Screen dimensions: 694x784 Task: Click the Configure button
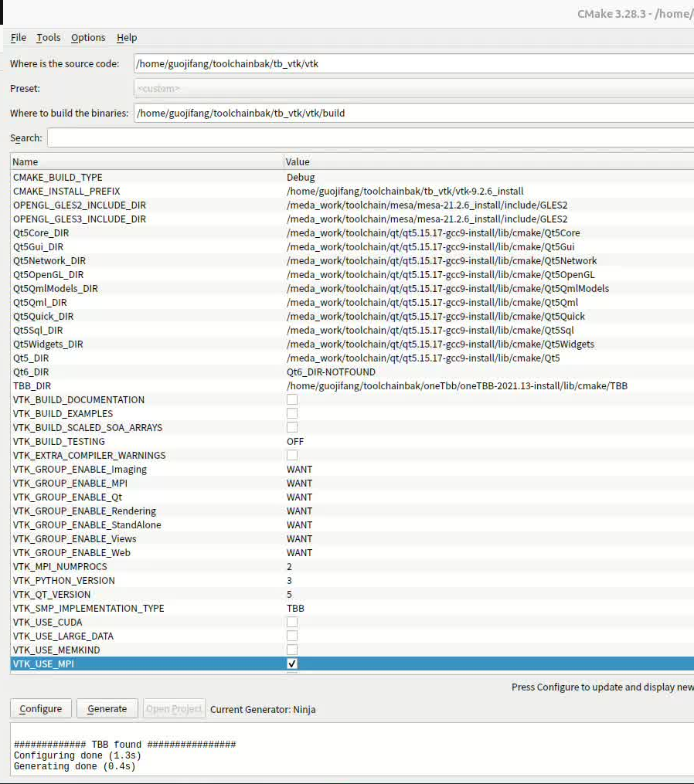point(40,708)
